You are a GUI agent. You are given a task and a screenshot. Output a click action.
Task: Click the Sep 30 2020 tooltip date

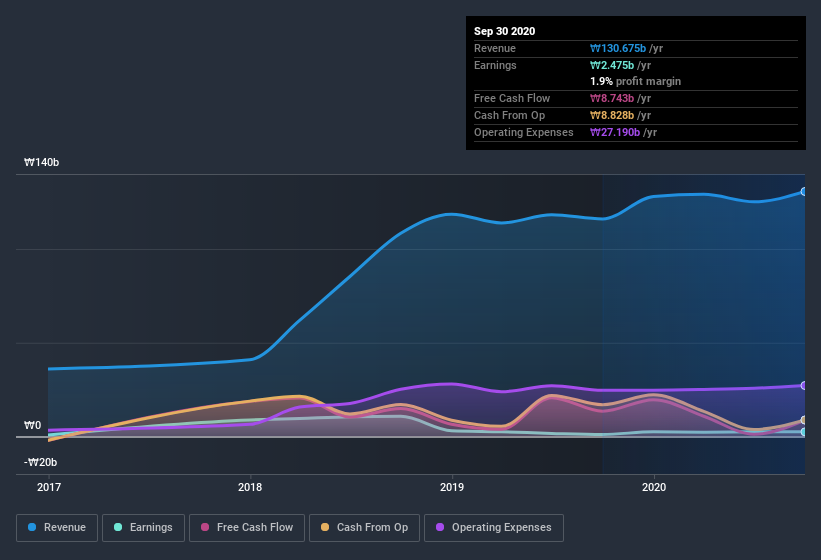[504, 31]
